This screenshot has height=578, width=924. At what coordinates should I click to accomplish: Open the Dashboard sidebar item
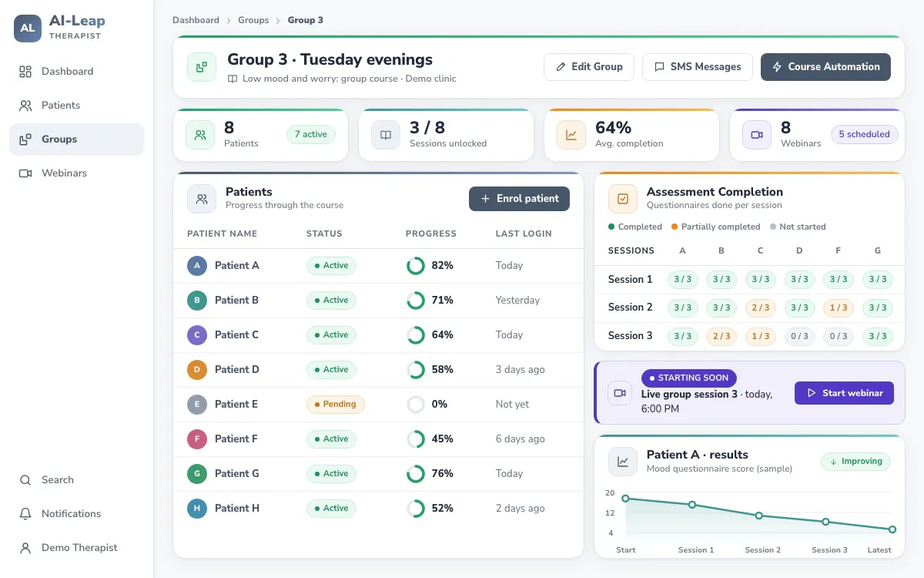click(76, 72)
